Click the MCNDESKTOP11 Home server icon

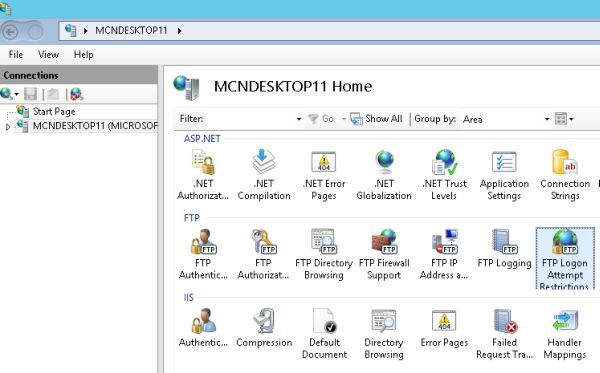[186, 87]
